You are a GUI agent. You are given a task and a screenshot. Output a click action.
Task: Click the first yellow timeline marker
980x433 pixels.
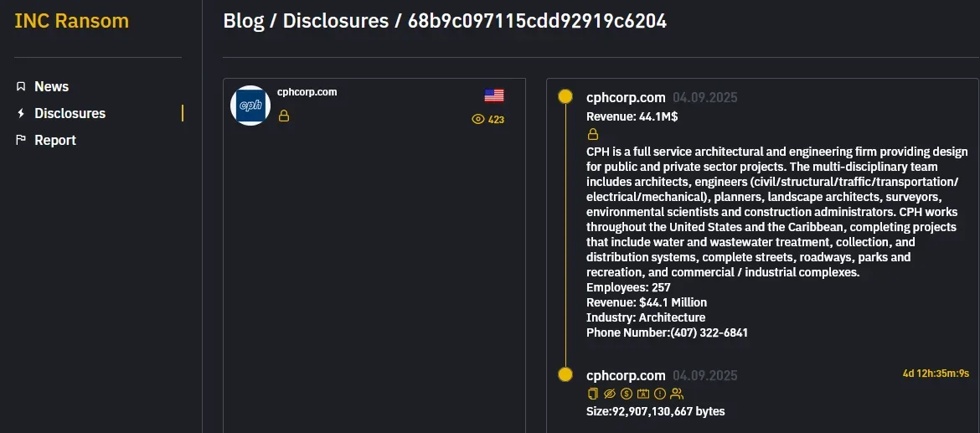click(565, 97)
